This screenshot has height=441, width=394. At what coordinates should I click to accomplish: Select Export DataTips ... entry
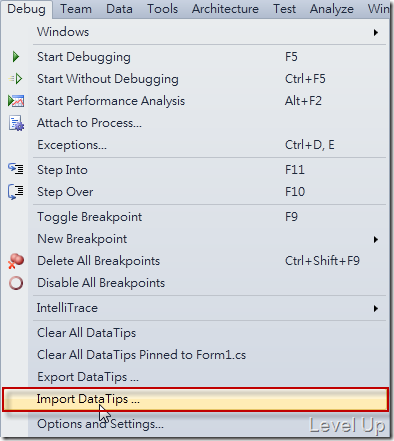[209, 377]
